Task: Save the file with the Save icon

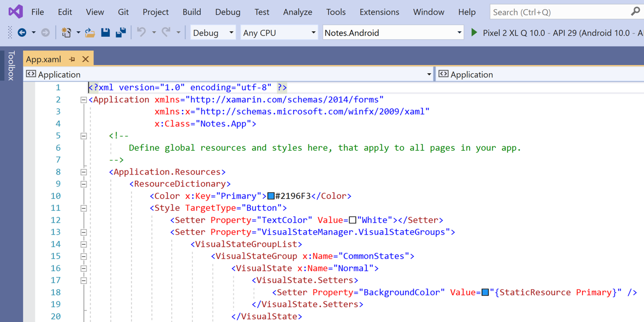Action: click(x=105, y=33)
